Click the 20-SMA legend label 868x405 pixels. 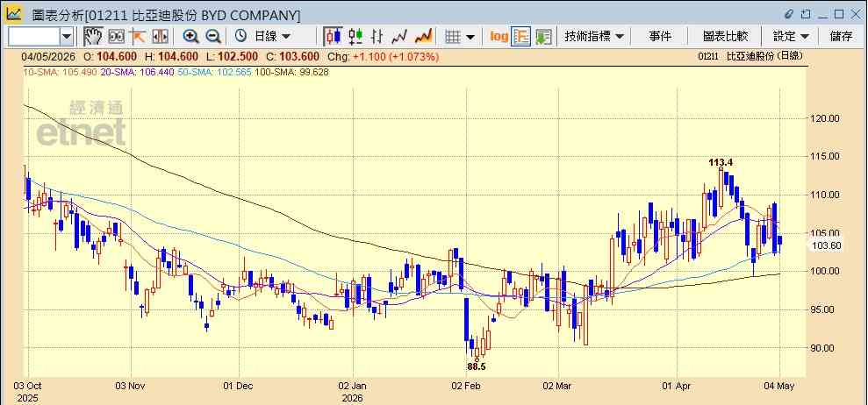pos(137,72)
